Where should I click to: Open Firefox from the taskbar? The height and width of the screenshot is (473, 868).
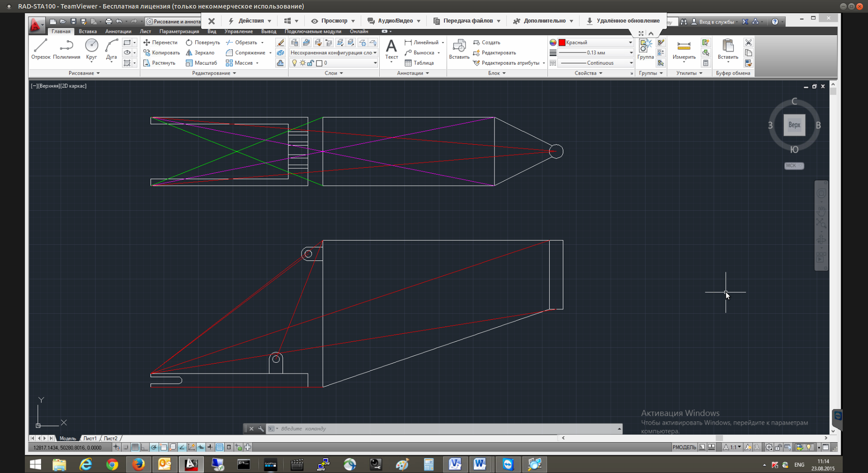138,464
